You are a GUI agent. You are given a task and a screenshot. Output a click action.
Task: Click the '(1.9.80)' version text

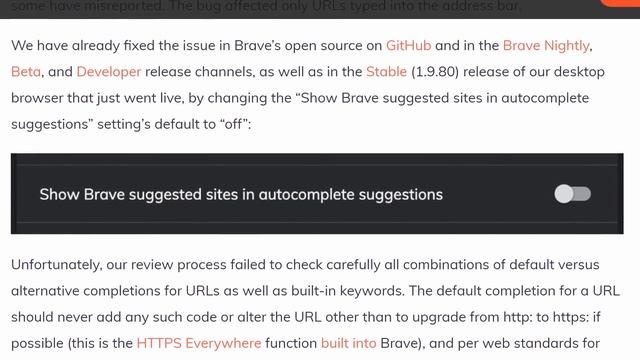(x=435, y=72)
